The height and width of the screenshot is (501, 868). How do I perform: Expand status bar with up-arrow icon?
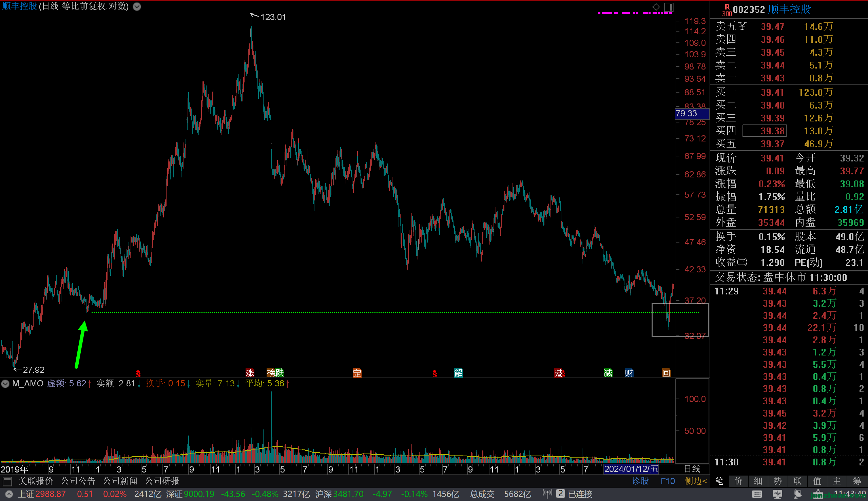9,494
